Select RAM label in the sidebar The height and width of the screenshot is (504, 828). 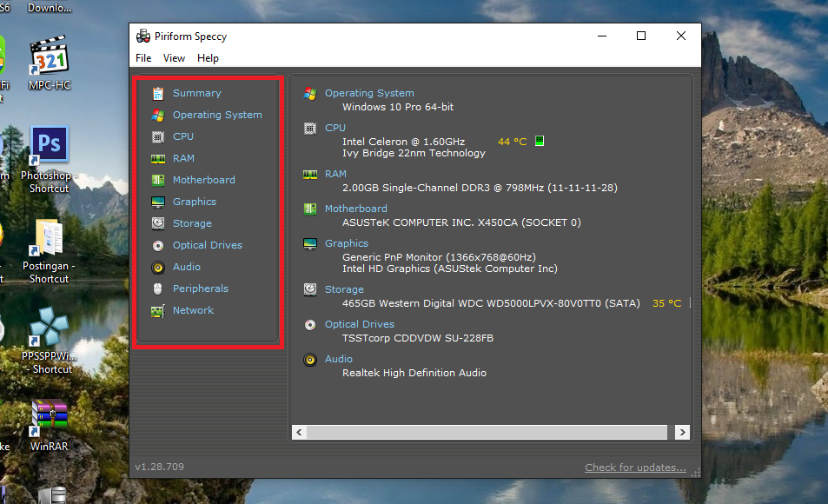click(183, 158)
